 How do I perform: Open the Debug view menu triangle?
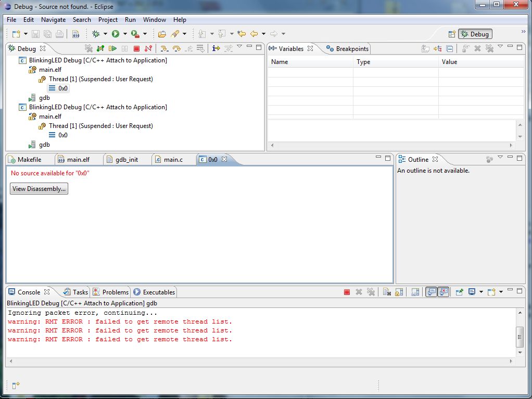(x=239, y=46)
